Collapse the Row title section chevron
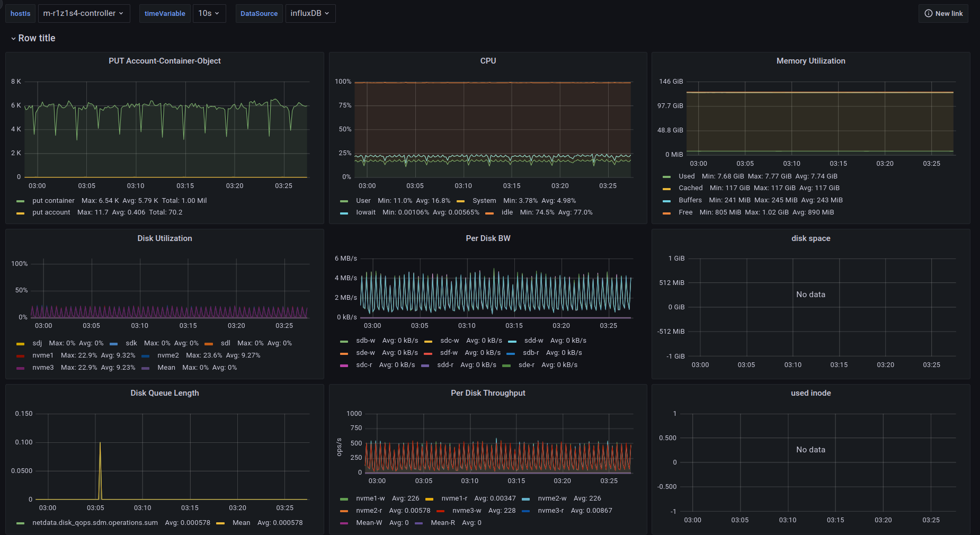Screen dimensions: 980x535 point(13,39)
